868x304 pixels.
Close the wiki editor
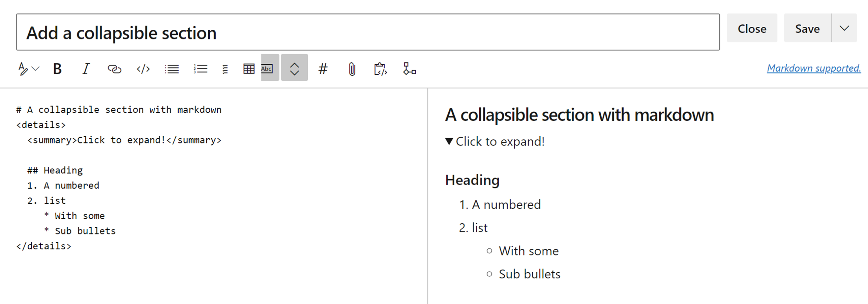pos(752,28)
